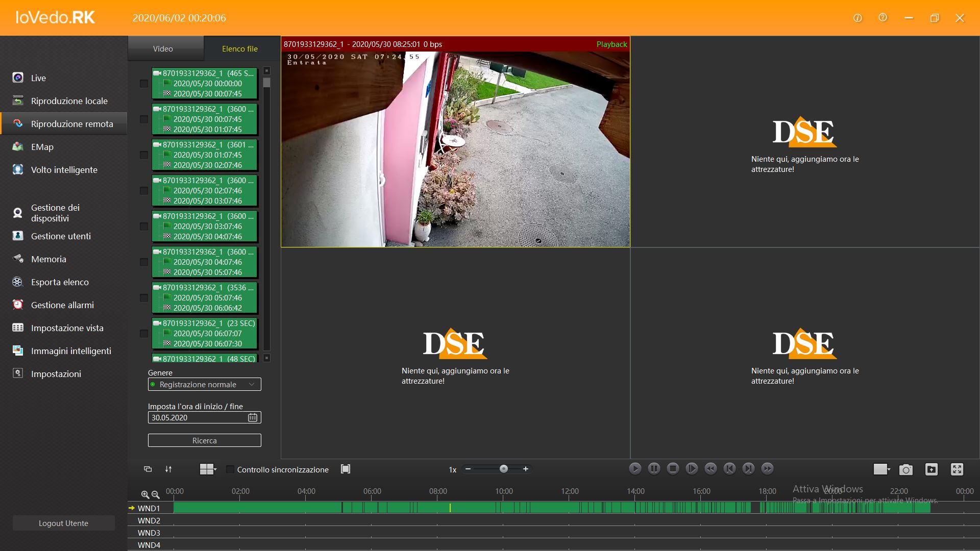Open the Volto intelligente face recognition panel
Viewport: 980px width, 551px height.
64,169
